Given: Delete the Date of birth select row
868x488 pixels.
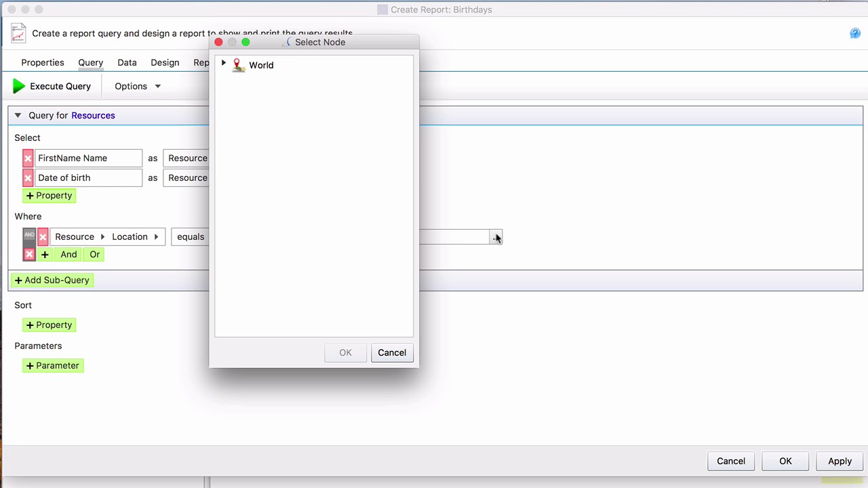Looking at the screenshot, I should [28, 178].
